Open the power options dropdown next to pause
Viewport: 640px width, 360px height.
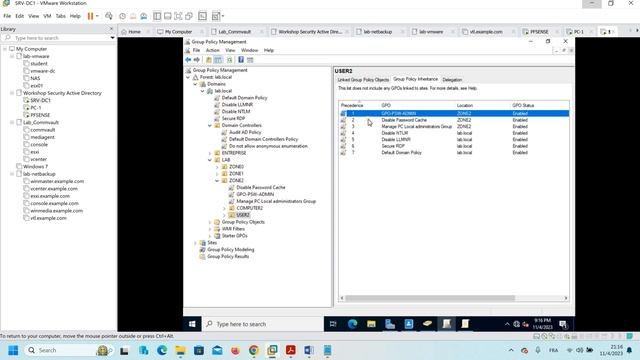point(97,16)
